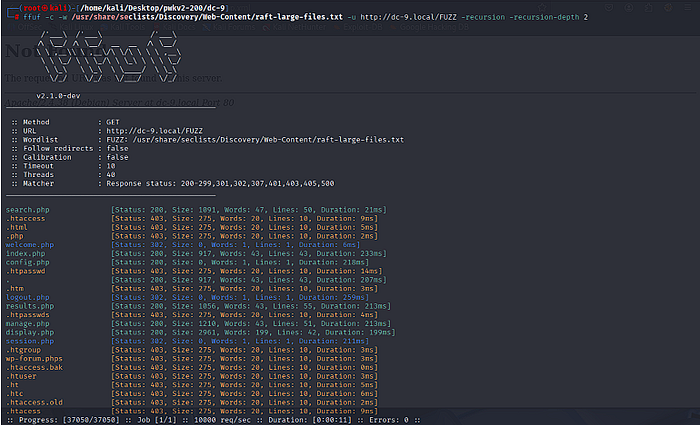Click the '.html' result entry
The height and width of the screenshot is (425, 700).
point(17,227)
